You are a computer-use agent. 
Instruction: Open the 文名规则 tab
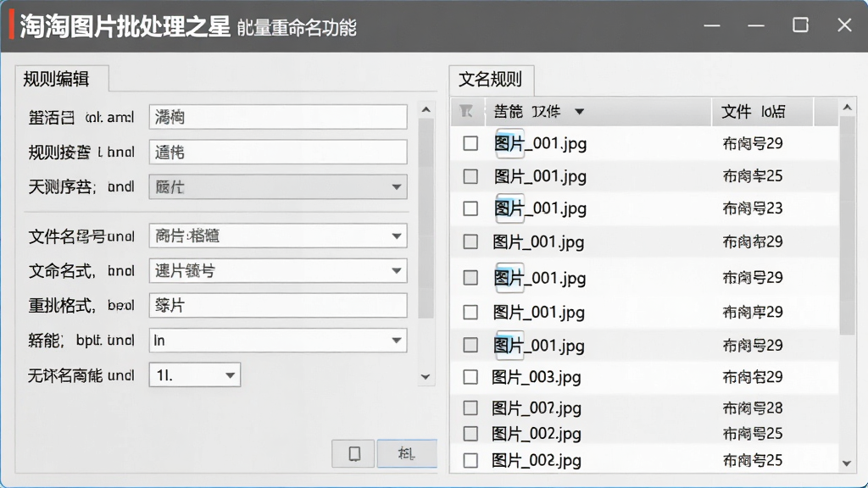click(491, 79)
